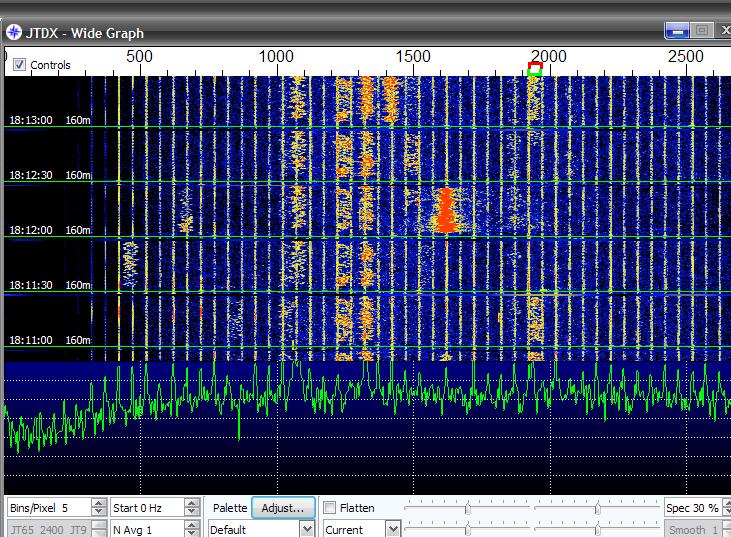This screenshot has width=731, height=537.
Task: Decrease Bins/Pixel with the down arrow
Action: click(x=97, y=512)
